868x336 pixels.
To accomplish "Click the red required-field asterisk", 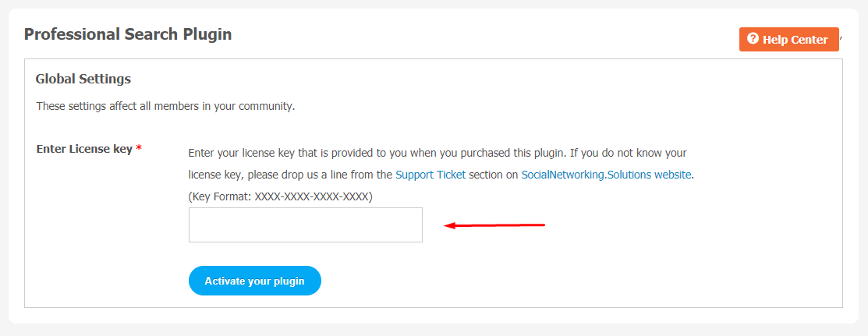I will tap(138, 148).
